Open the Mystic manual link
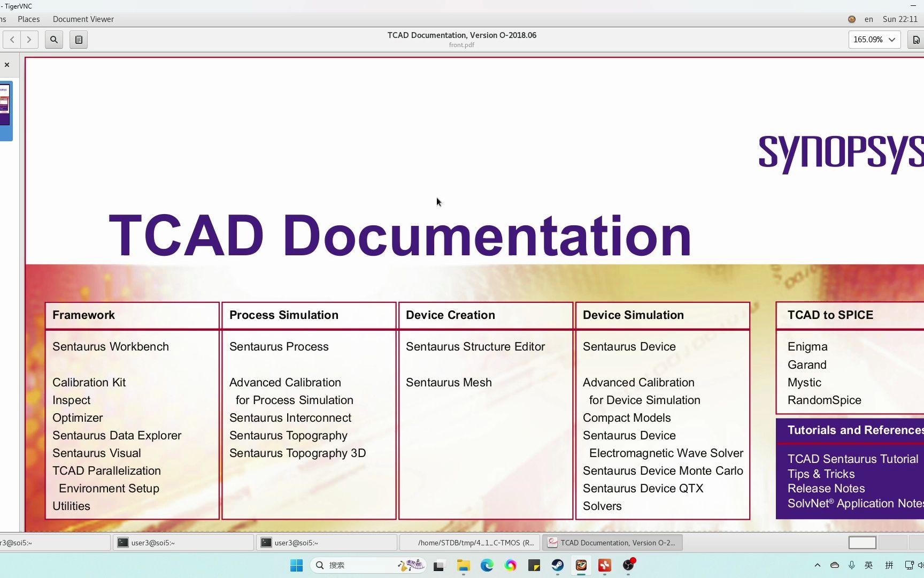Viewport: 924px width, 578px height. tap(804, 383)
